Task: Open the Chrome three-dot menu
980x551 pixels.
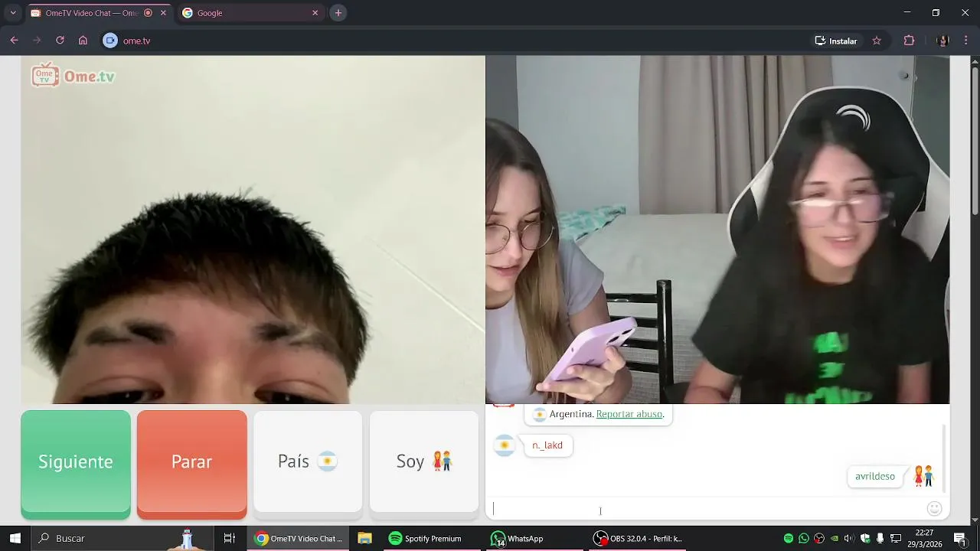Action: pos(966,41)
